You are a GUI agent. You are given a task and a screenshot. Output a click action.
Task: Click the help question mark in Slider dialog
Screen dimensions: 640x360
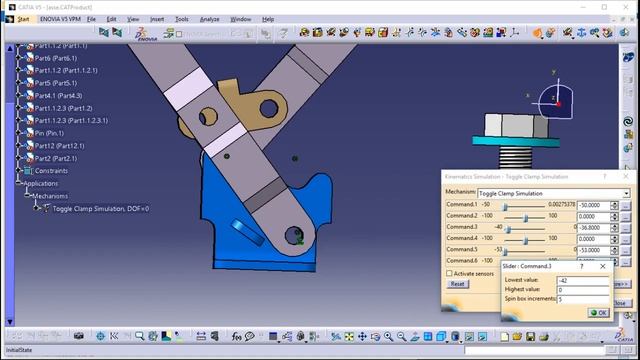582,266
